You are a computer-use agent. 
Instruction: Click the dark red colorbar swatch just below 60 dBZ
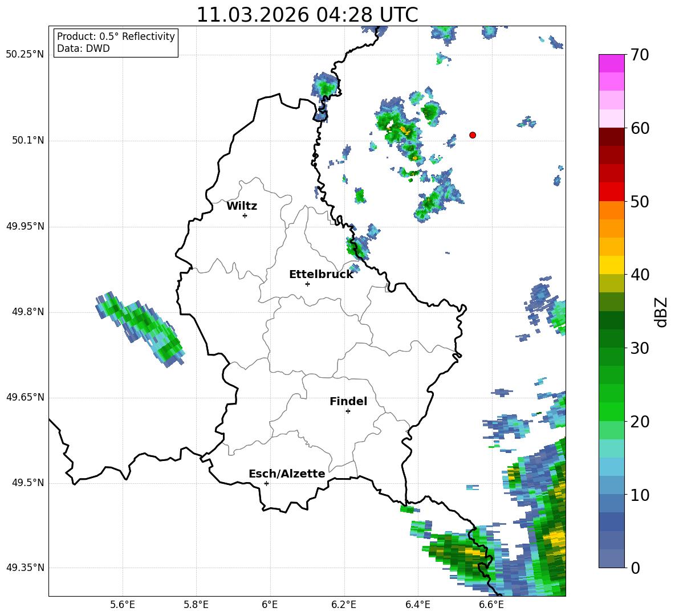pyautogui.click(x=611, y=137)
